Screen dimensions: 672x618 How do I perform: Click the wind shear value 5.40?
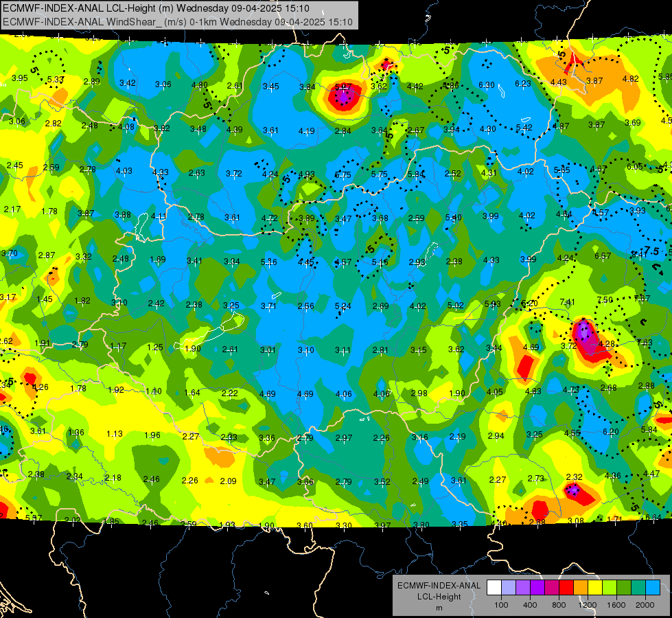[x=454, y=218]
